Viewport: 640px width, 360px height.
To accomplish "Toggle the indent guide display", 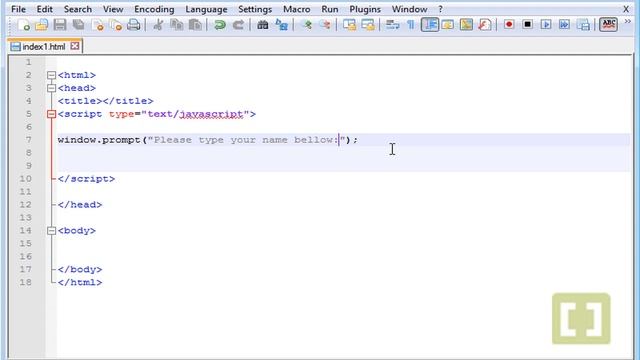I will coord(430,25).
